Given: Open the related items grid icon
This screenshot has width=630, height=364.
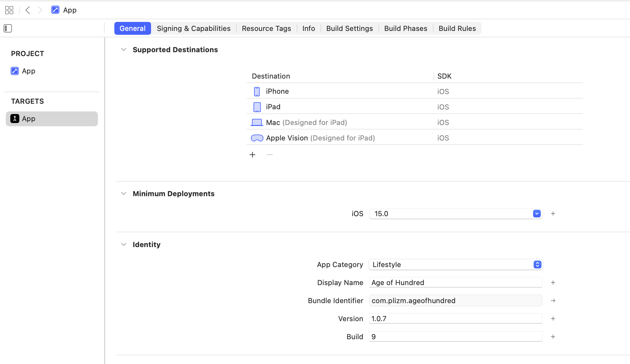Looking at the screenshot, I should click(x=9, y=10).
